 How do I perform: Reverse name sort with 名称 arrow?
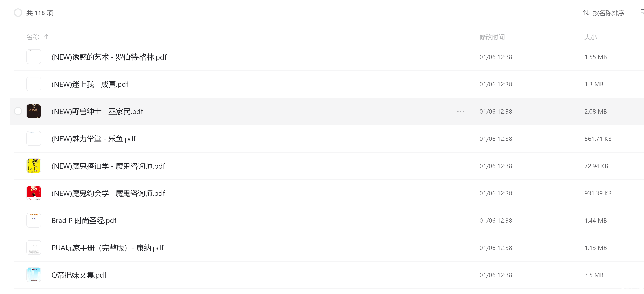pos(47,37)
